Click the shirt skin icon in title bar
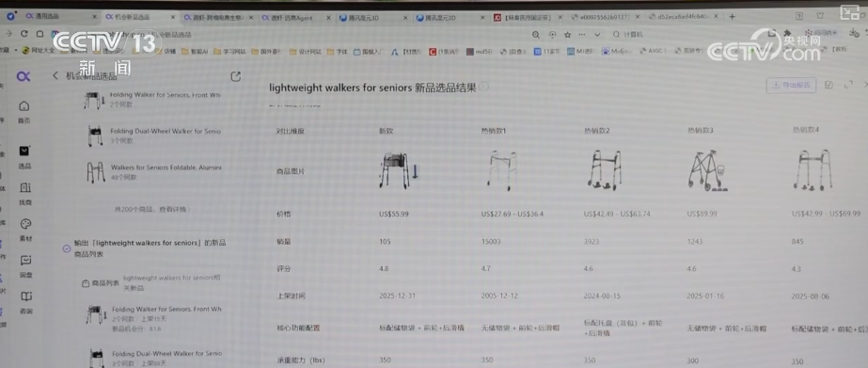This screenshot has width=868, height=368. click(820, 15)
